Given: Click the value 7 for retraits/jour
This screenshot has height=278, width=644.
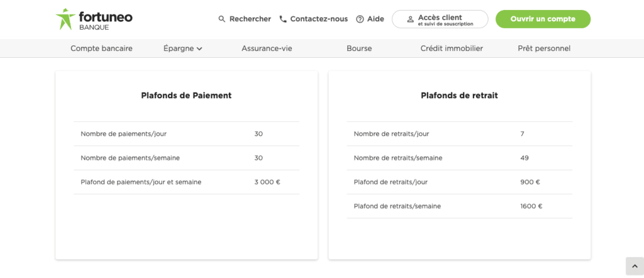Looking at the screenshot, I should (x=522, y=134).
